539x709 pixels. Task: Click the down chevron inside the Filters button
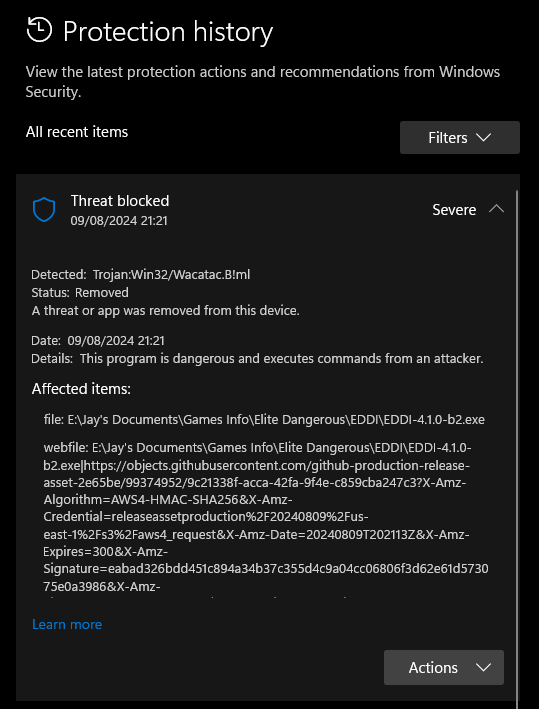483,137
